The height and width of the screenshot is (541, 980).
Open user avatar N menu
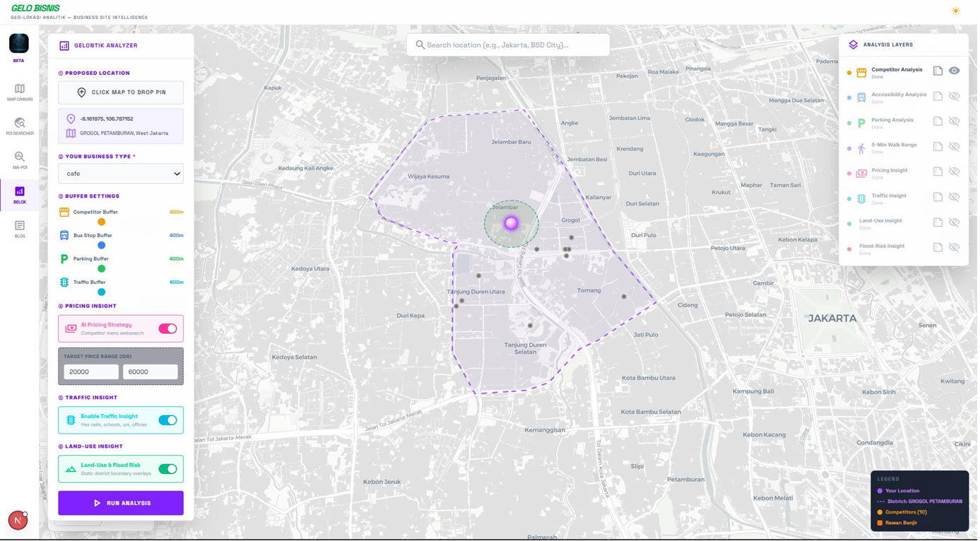pos(18,521)
